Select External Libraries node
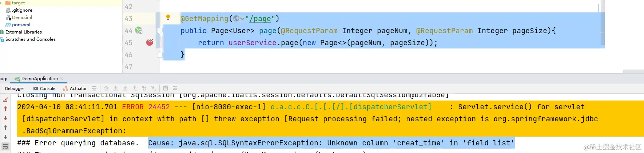 point(24,32)
